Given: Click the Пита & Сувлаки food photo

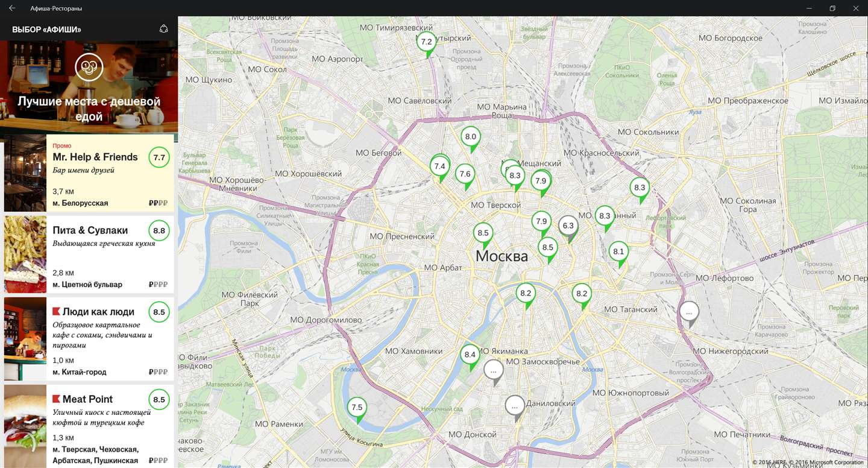Looking at the screenshot, I should click(x=25, y=255).
